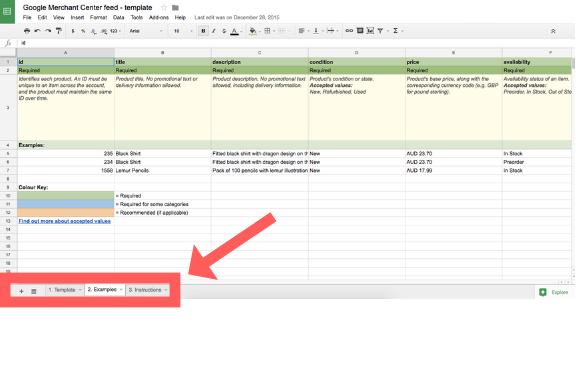Follow 'Find out more about accepted values' link
This screenshot has height=384, width=576.
65,221
